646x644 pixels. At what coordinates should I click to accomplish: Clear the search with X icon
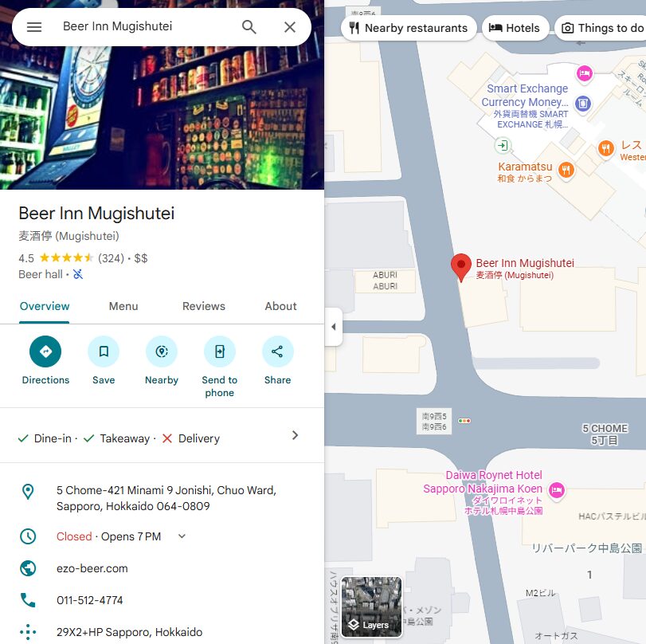pyautogui.click(x=290, y=27)
